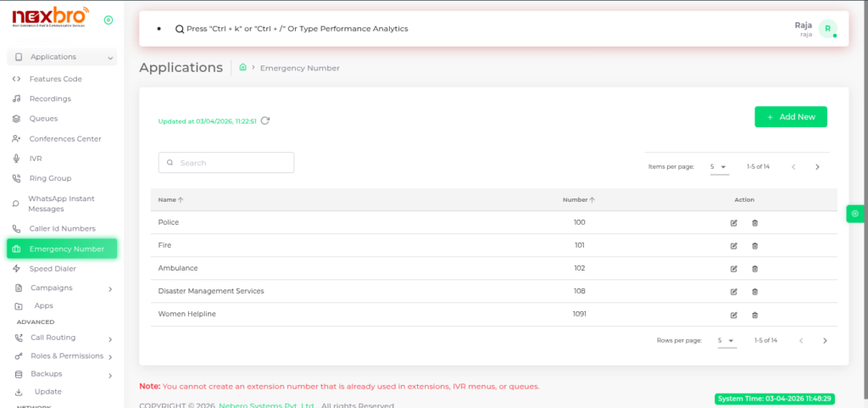The height and width of the screenshot is (408, 868).
Task: Delete the Fire emergency number entry
Action: tap(754, 246)
